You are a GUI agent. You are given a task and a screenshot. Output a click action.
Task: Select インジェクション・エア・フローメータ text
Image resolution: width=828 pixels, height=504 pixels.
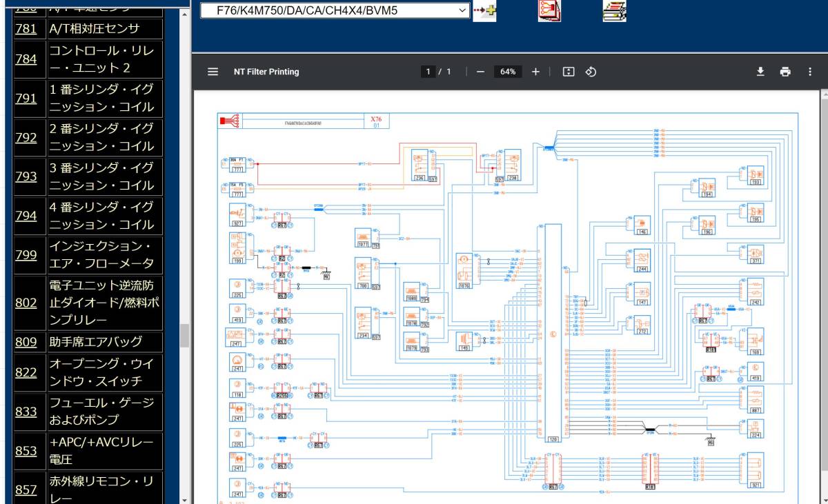click(x=101, y=255)
